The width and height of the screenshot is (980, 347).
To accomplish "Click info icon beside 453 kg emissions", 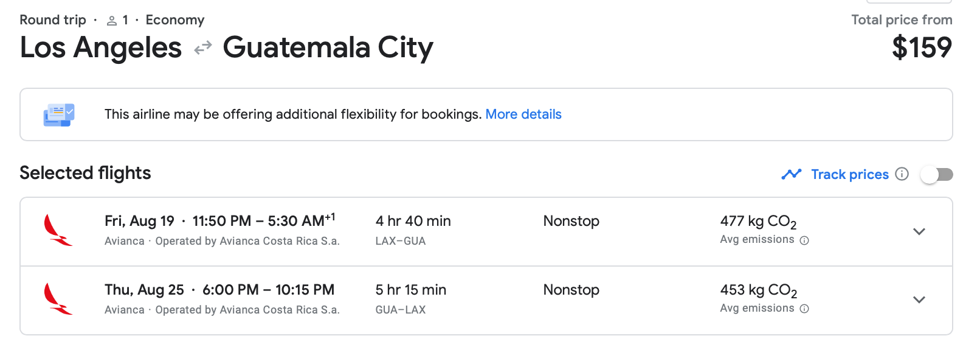I will click(x=804, y=309).
